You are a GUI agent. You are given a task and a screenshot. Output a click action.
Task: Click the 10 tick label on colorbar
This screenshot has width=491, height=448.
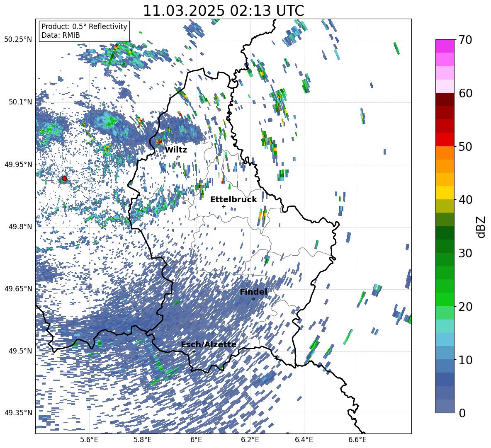click(466, 360)
